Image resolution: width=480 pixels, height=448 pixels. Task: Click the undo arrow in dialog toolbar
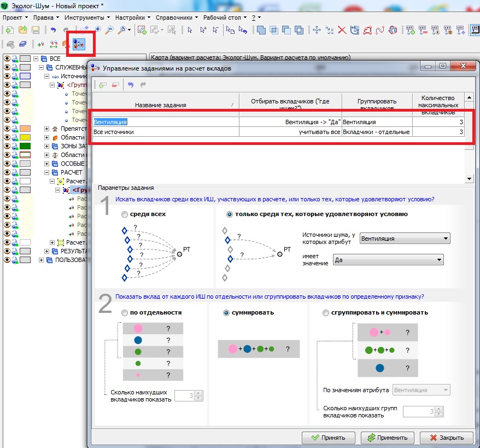pos(131,85)
